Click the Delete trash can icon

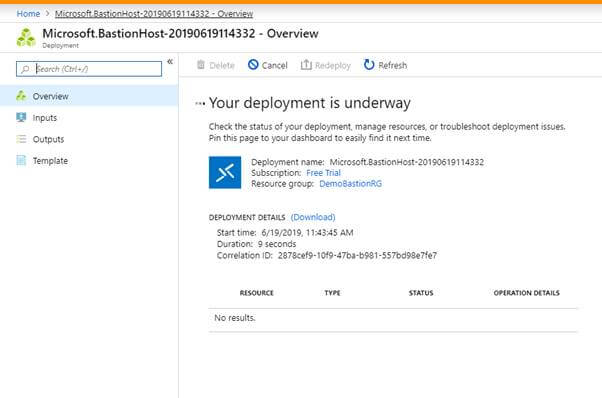click(201, 65)
